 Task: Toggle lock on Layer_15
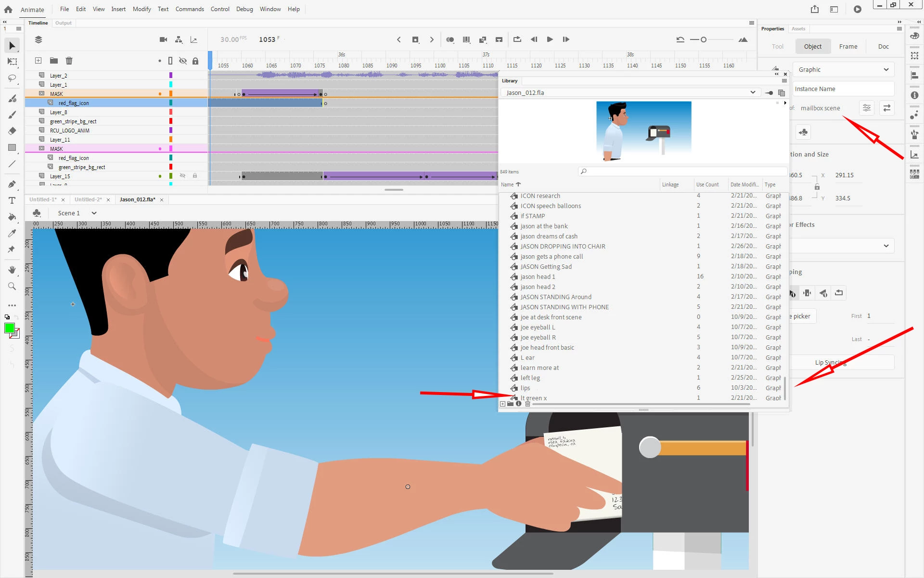(195, 176)
